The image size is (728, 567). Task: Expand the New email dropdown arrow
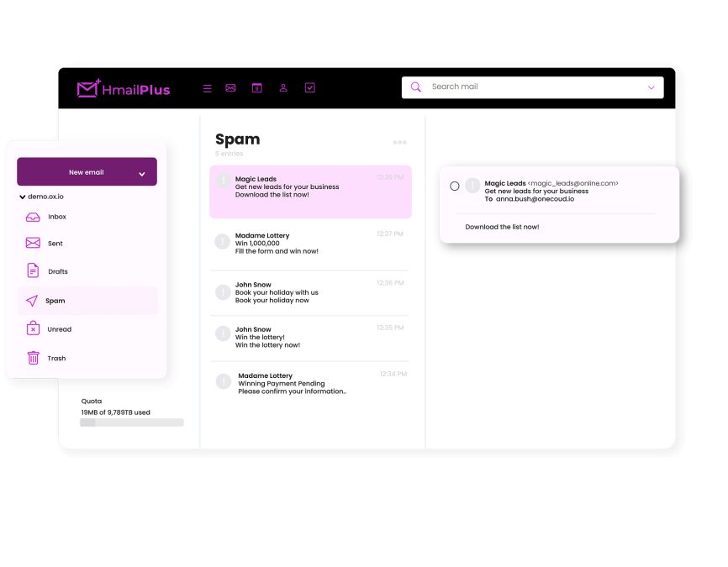[x=142, y=174]
